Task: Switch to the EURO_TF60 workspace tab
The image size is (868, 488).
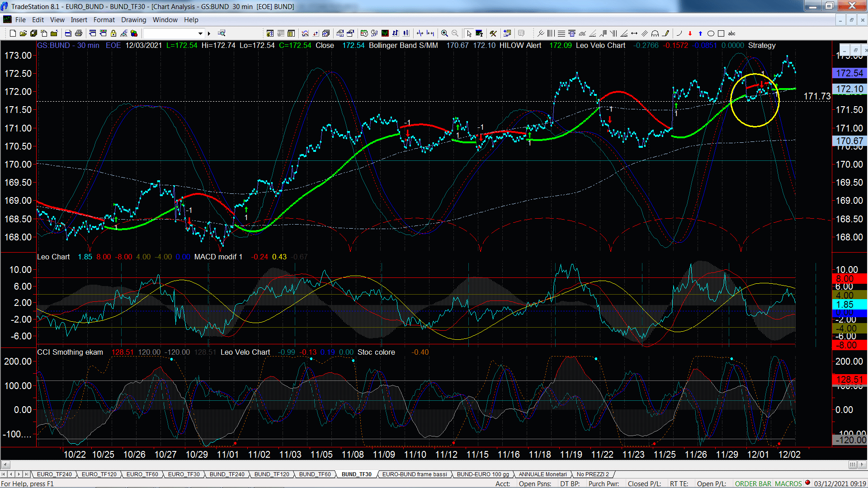Action: 142,474
